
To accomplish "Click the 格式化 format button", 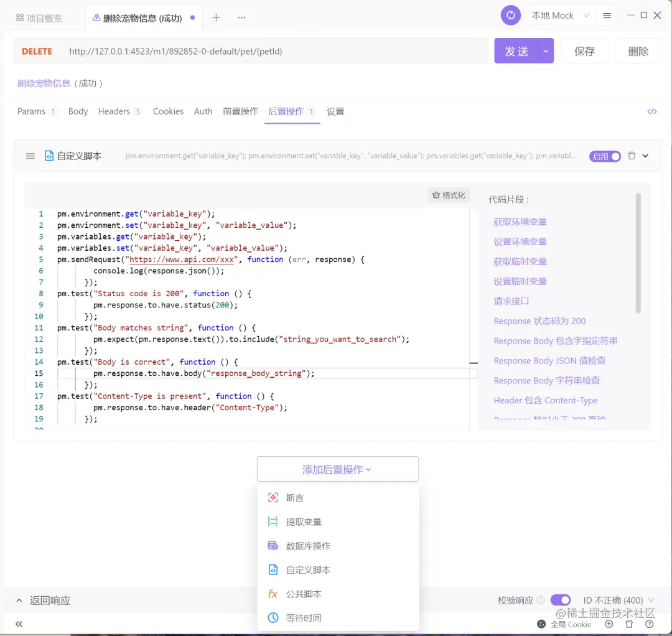I will point(449,195).
